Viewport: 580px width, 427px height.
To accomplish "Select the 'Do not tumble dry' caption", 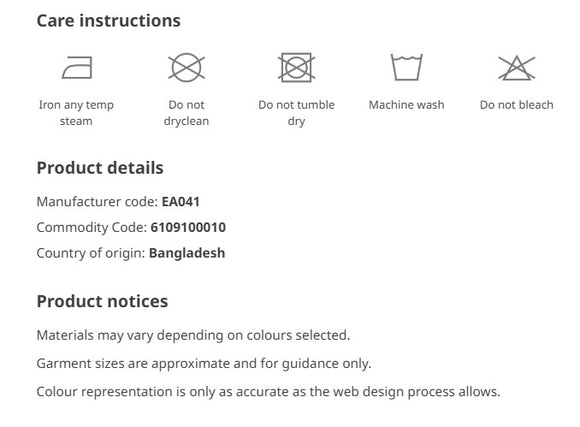I will click(296, 113).
